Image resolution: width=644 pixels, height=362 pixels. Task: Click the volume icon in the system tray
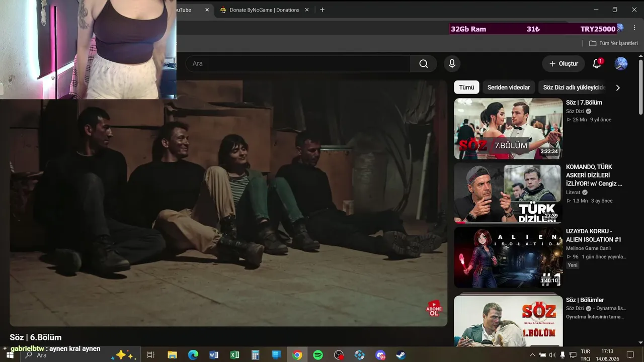coord(552,355)
